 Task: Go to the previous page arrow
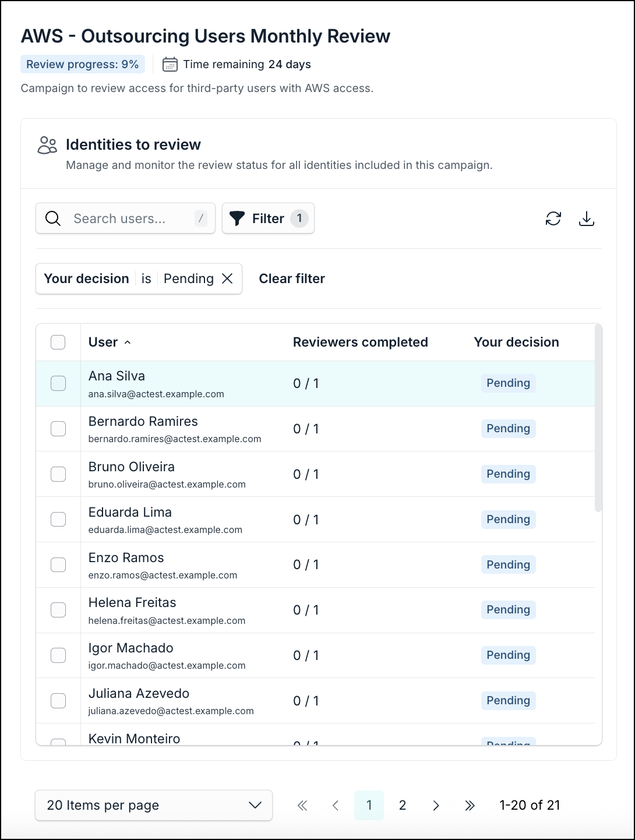[x=336, y=805]
